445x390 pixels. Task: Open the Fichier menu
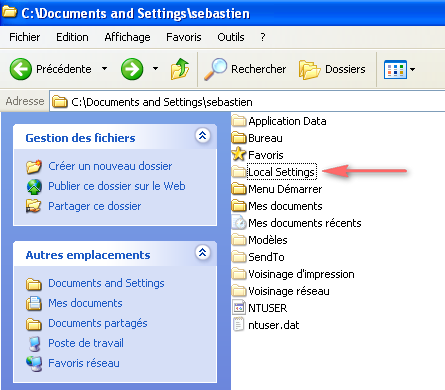click(x=25, y=37)
